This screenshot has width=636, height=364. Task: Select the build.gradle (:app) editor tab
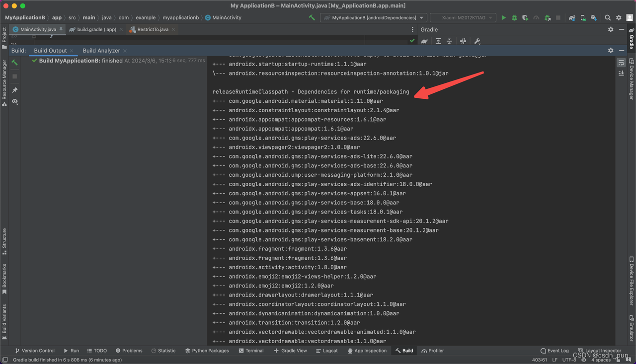click(x=97, y=29)
